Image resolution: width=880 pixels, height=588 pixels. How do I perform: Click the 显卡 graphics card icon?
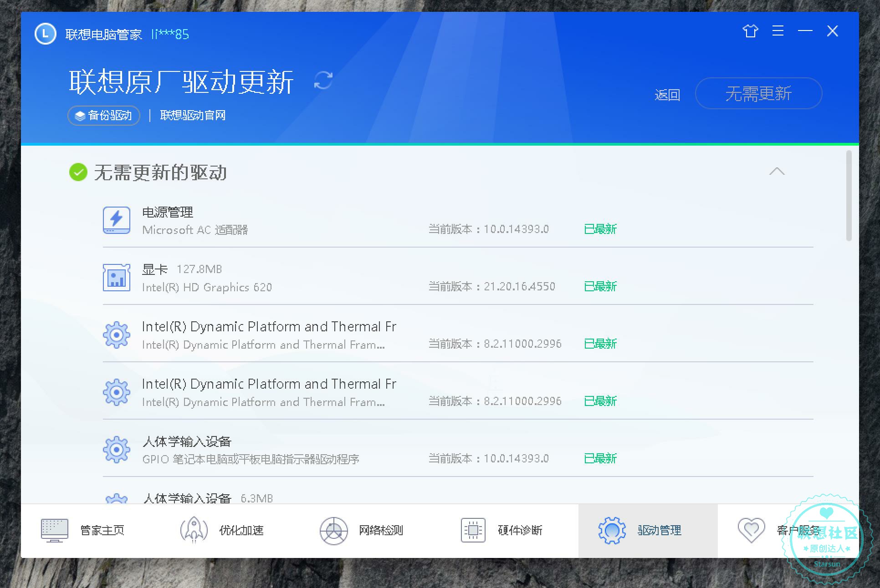[117, 278]
